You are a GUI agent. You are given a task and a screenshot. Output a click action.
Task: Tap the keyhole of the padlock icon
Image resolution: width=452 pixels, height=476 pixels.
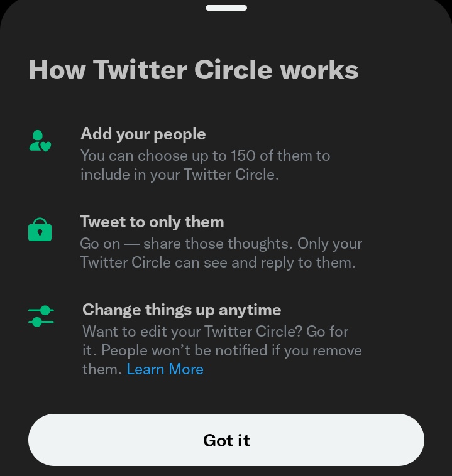tap(40, 232)
